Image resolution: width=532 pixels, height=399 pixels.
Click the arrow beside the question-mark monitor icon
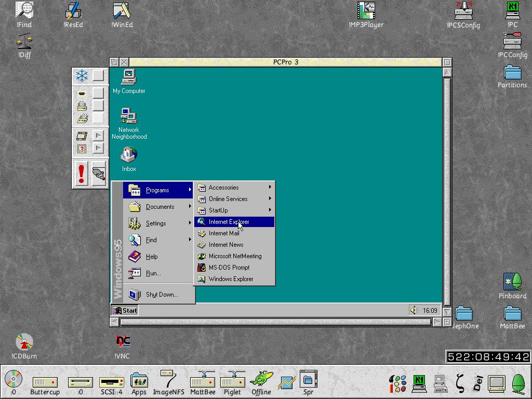pos(98,148)
